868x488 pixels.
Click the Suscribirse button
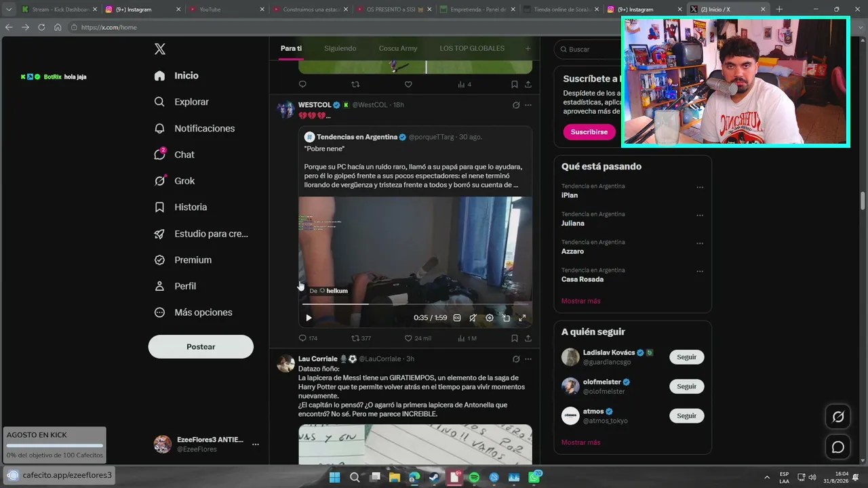click(x=589, y=131)
